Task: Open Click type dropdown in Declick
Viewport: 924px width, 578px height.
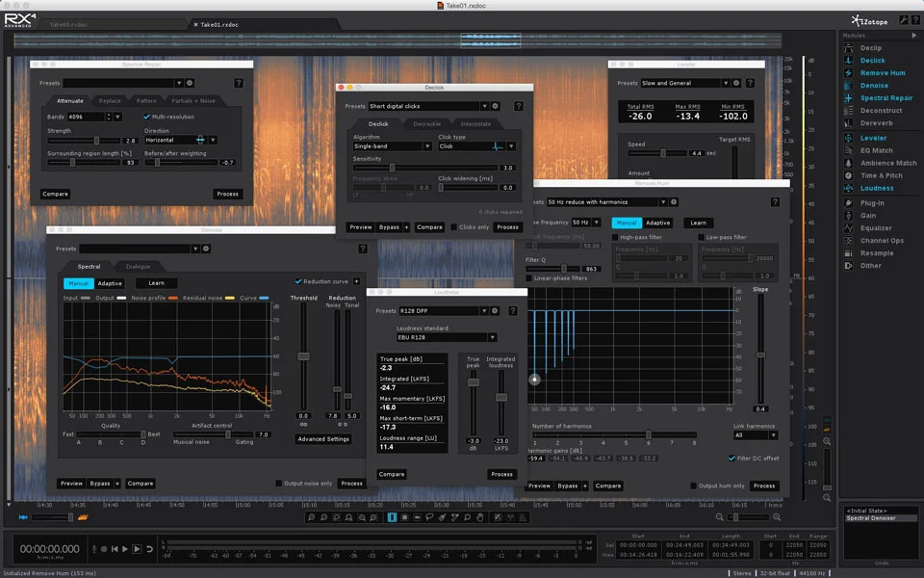Action: click(x=476, y=145)
